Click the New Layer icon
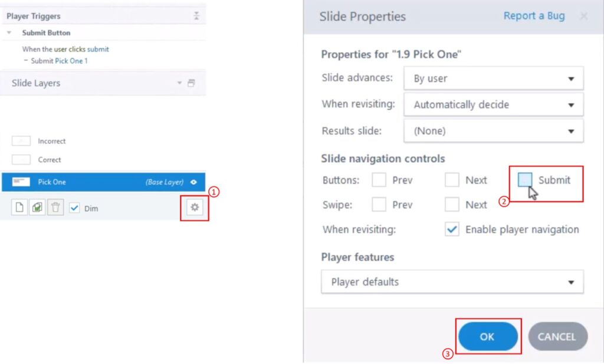 point(20,208)
